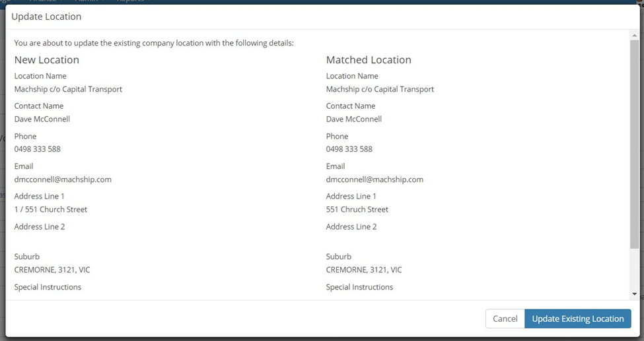Click Matched Location Email label

(x=336, y=166)
